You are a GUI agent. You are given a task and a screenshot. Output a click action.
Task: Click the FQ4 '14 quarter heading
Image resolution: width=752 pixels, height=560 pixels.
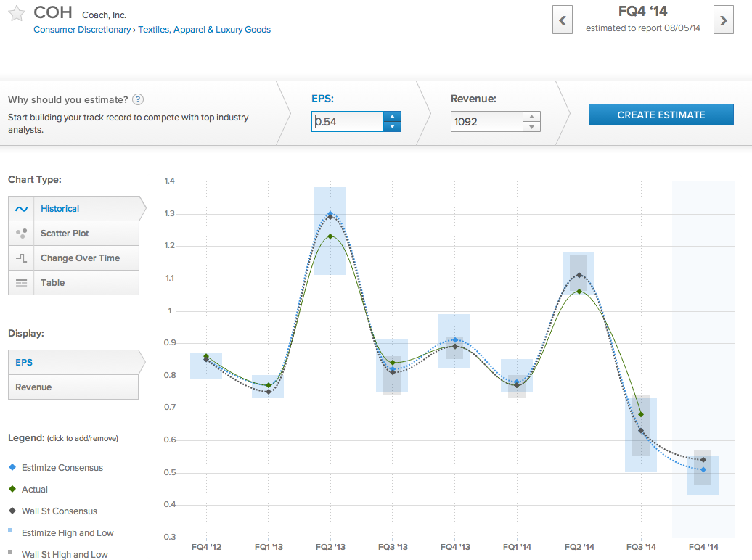(642, 12)
